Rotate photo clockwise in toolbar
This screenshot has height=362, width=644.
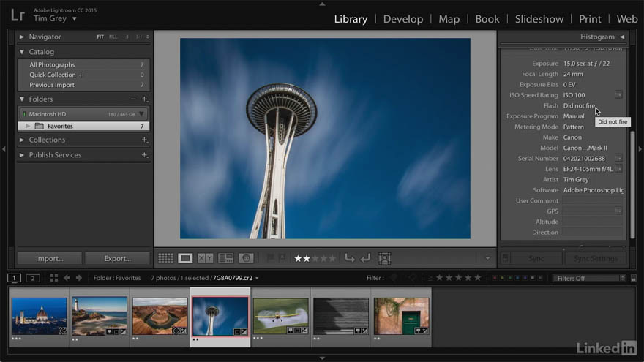(365, 258)
